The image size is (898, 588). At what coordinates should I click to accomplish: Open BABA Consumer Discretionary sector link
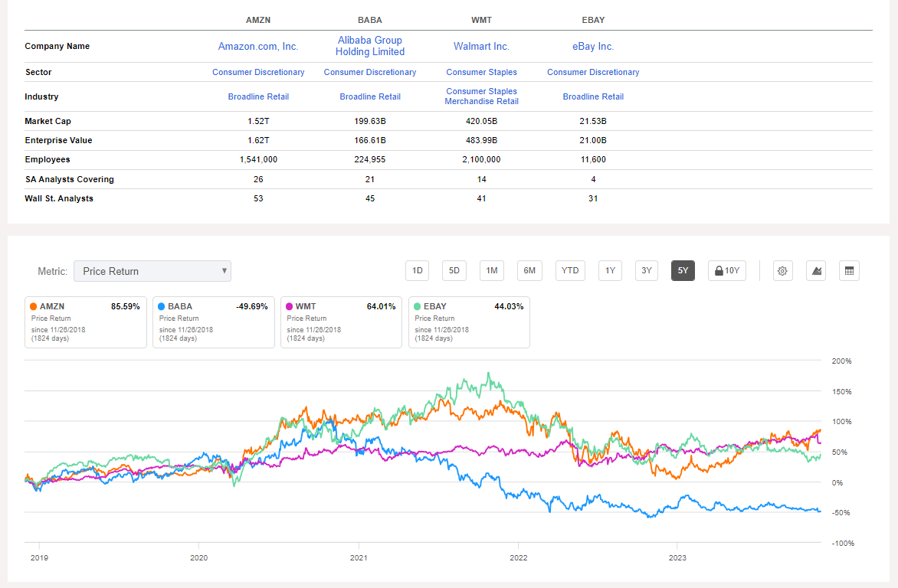[x=370, y=72]
